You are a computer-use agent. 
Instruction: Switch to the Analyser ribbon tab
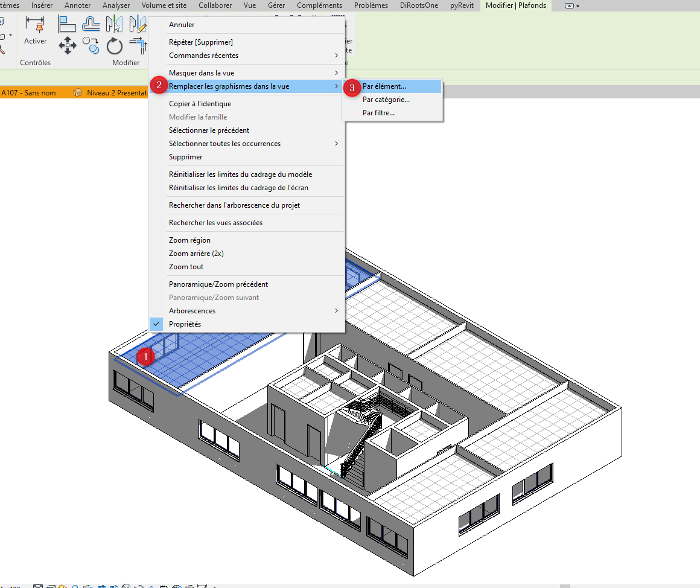click(116, 5)
